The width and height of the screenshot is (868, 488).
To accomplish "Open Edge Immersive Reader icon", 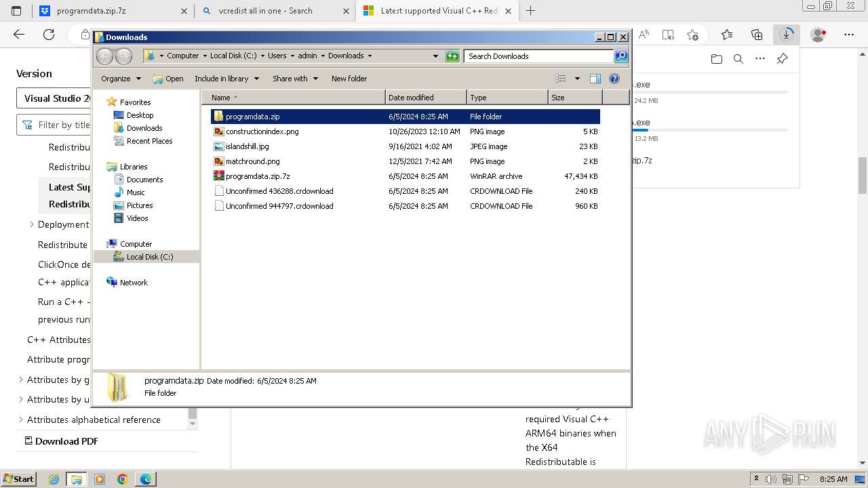I will (668, 35).
